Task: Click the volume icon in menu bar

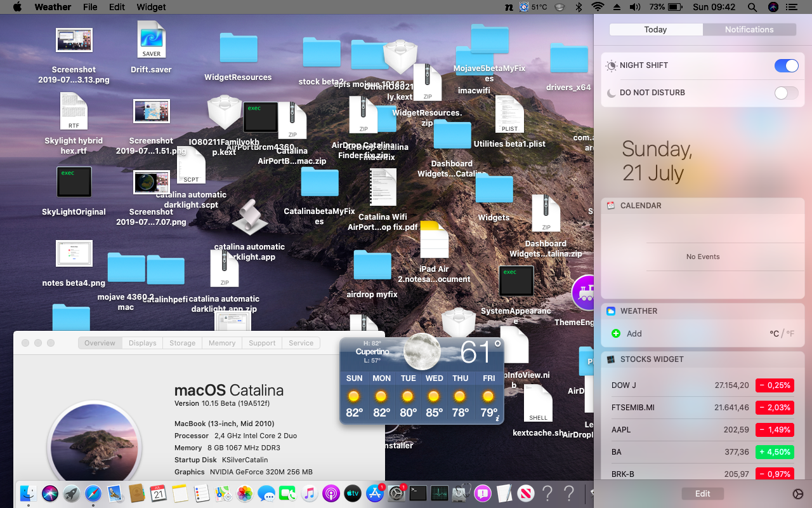Action: pyautogui.click(x=635, y=7)
